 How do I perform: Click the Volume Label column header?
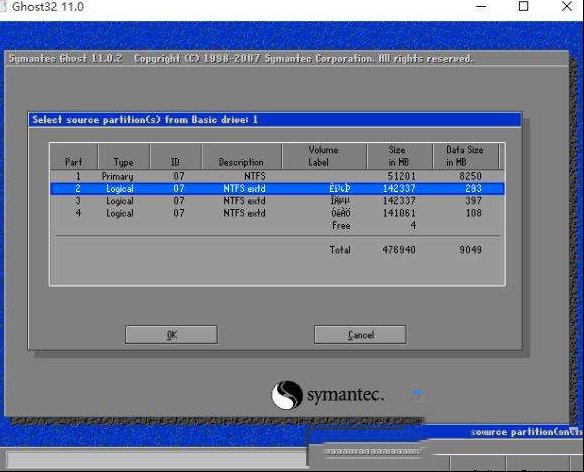click(324, 156)
